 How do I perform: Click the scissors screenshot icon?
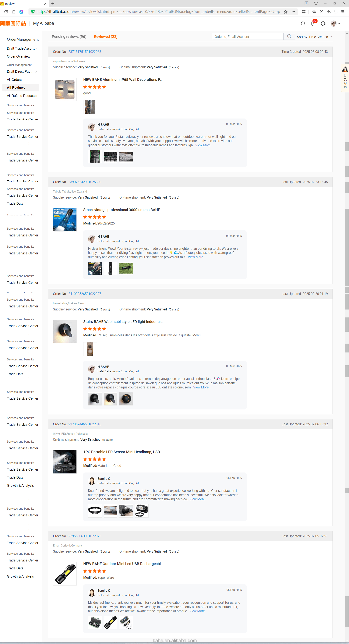tap(322, 12)
